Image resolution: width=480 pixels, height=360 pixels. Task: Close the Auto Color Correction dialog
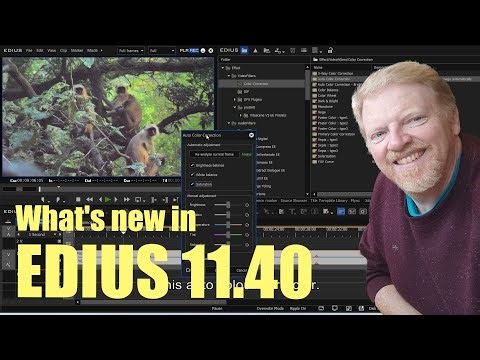point(251,135)
